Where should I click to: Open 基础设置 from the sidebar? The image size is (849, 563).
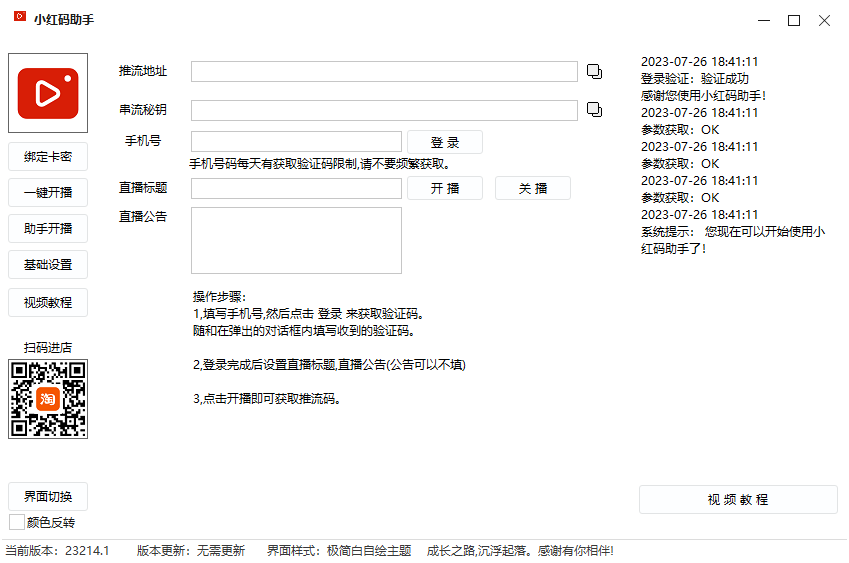pos(48,265)
